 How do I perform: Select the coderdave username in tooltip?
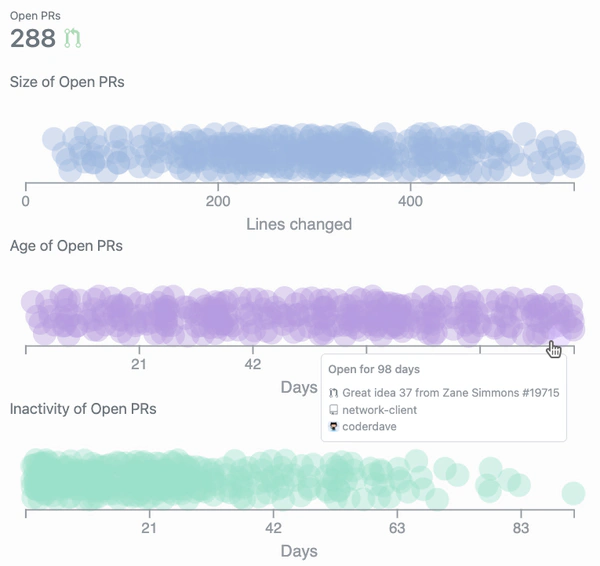370,427
